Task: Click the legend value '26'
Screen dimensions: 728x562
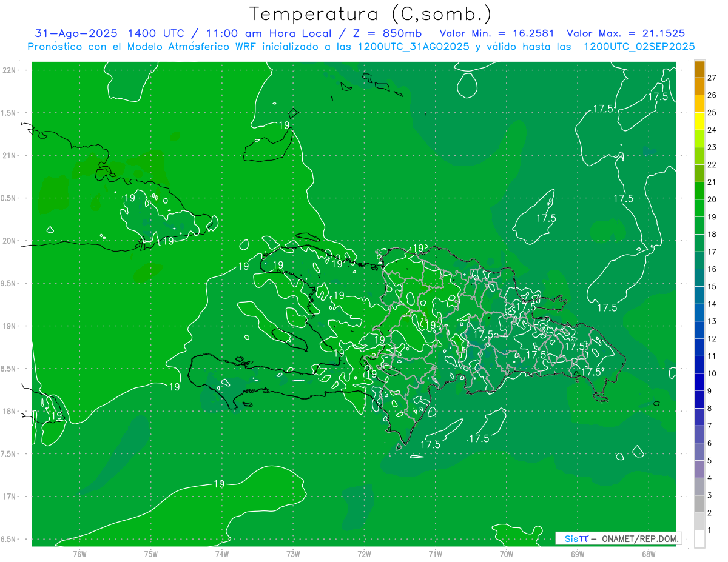Action: click(712, 95)
